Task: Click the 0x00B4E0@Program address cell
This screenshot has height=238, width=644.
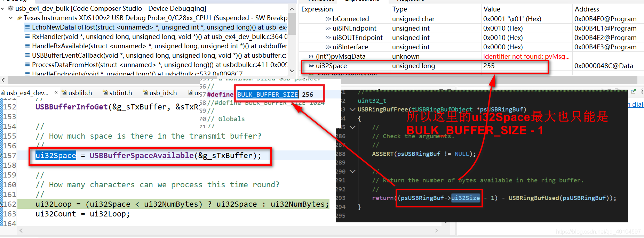Action: [605, 19]
